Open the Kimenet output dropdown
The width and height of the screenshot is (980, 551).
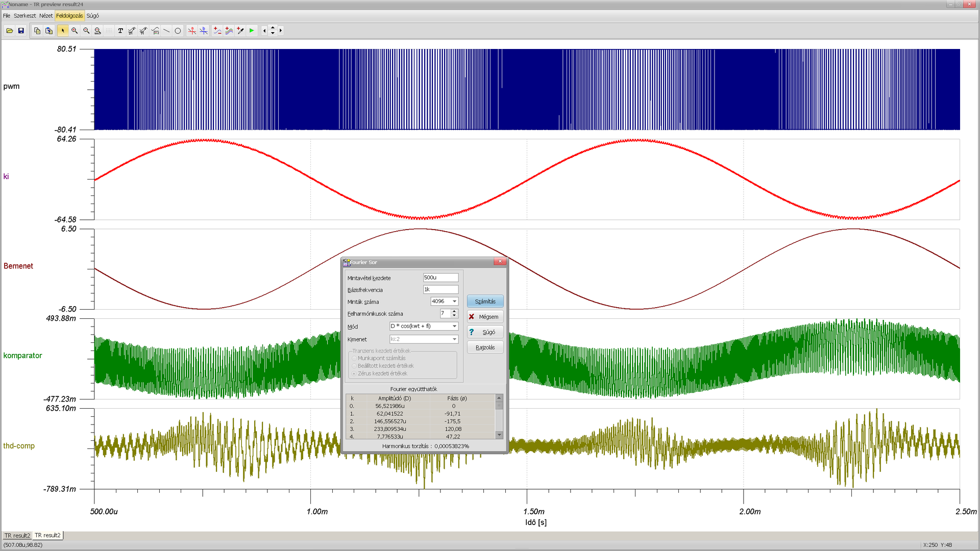point(454,339)
